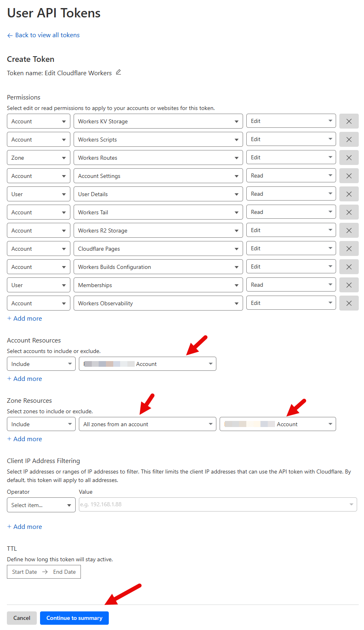The image size is (364, 630).
Task: Set the TTL Start Date
Action: pos(24,572)
